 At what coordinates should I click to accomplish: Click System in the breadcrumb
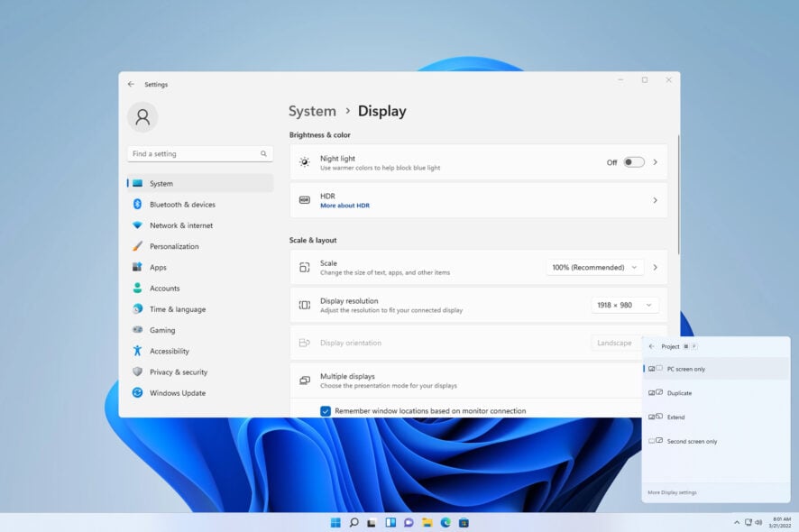(x=312, y=111)
